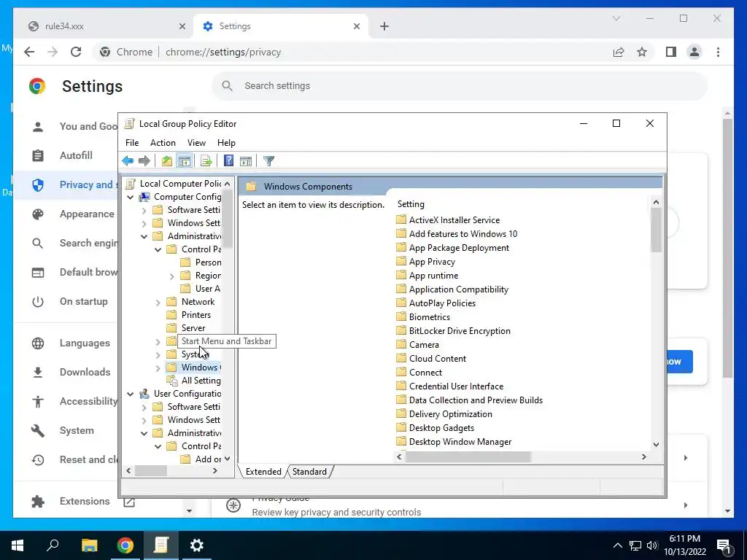Click the Filter funnel toolbar icon
This screenshot has height=560, width=747.
click(268, 161)
